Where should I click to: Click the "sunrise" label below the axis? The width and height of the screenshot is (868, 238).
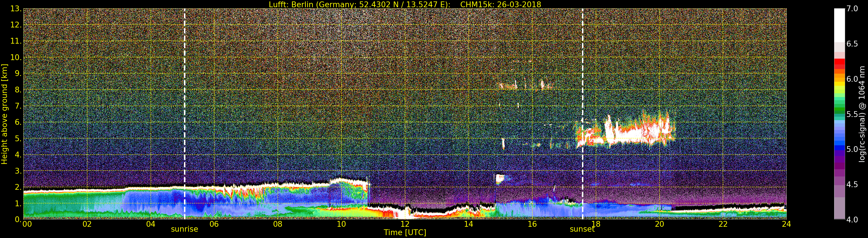184,229
